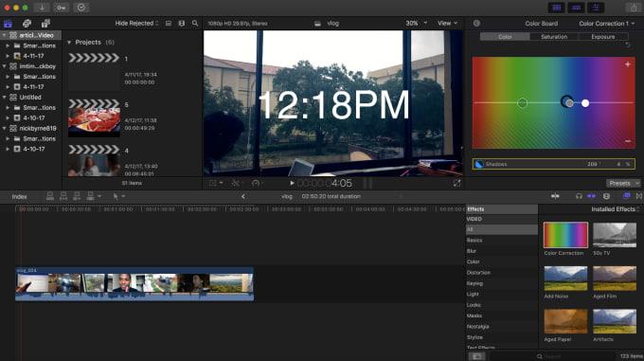This screenshot has height=361, width=644.
Task: Open the Import Media arrow button
Action: 42,8
